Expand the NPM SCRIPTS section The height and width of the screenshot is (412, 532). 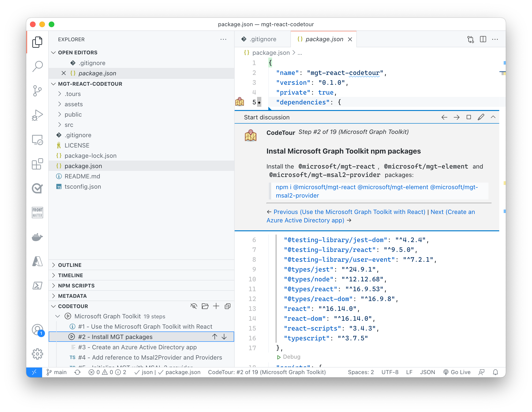point(76,285)
